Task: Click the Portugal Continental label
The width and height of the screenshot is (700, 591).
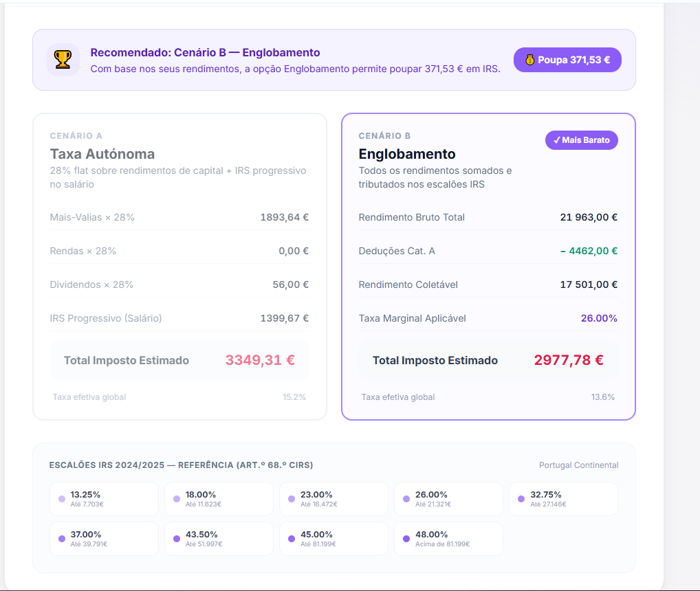Action: point(578,465)
